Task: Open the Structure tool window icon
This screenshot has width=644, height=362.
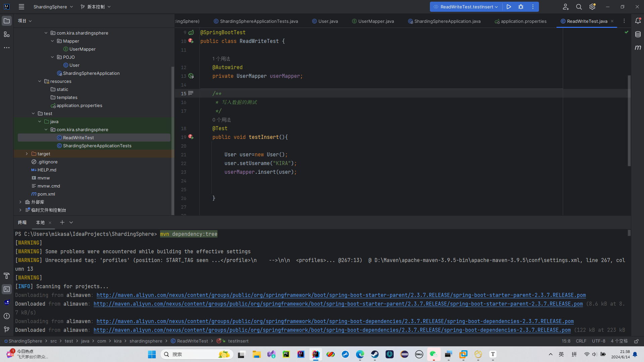Action: point(7,34)
